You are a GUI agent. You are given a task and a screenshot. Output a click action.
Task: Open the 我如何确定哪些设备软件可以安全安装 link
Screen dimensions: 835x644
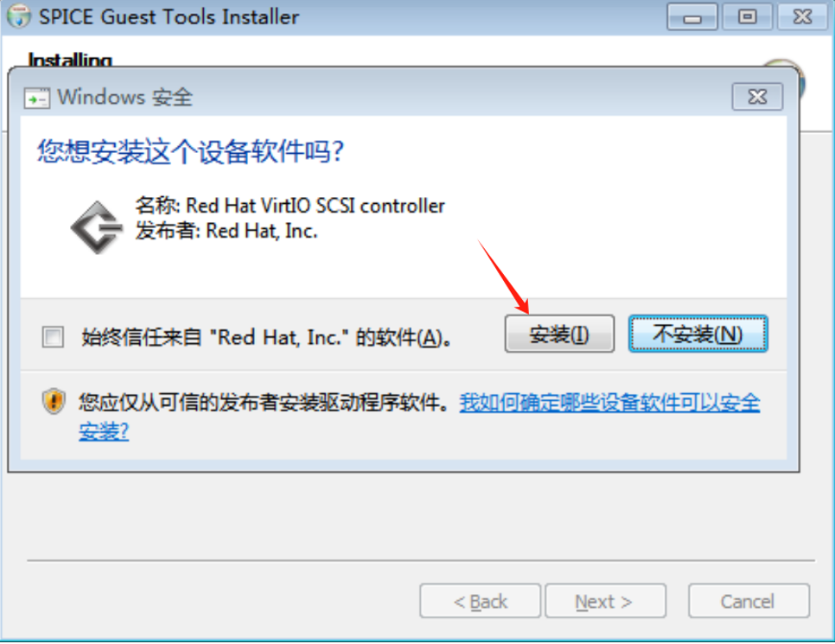click(x=419, y=417)
